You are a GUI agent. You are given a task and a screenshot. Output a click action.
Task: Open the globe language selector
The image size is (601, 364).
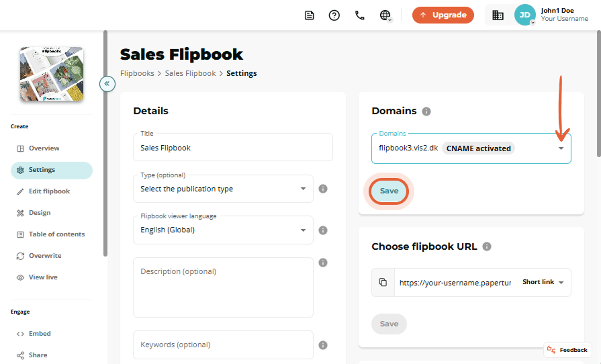coord(385,15)
